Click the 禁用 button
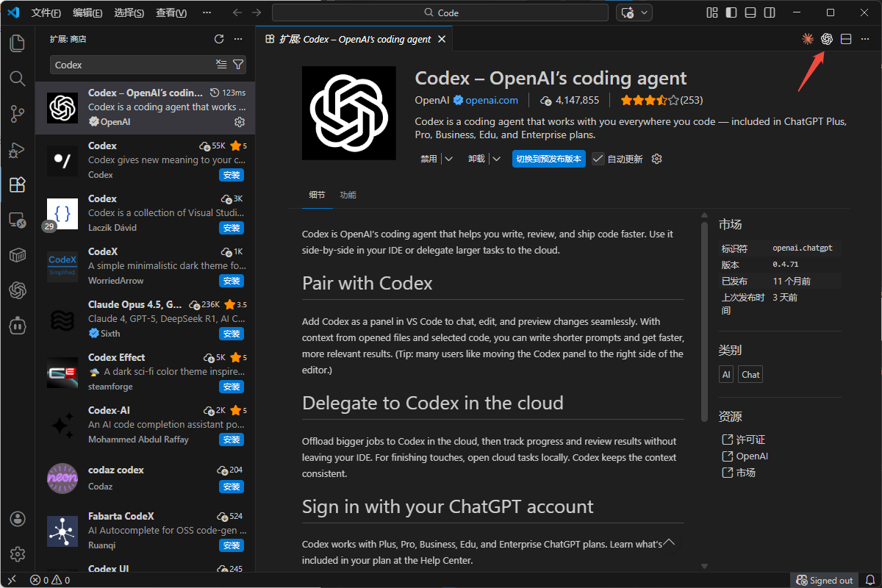Viewport: 882px width, 588px height. 429,159
